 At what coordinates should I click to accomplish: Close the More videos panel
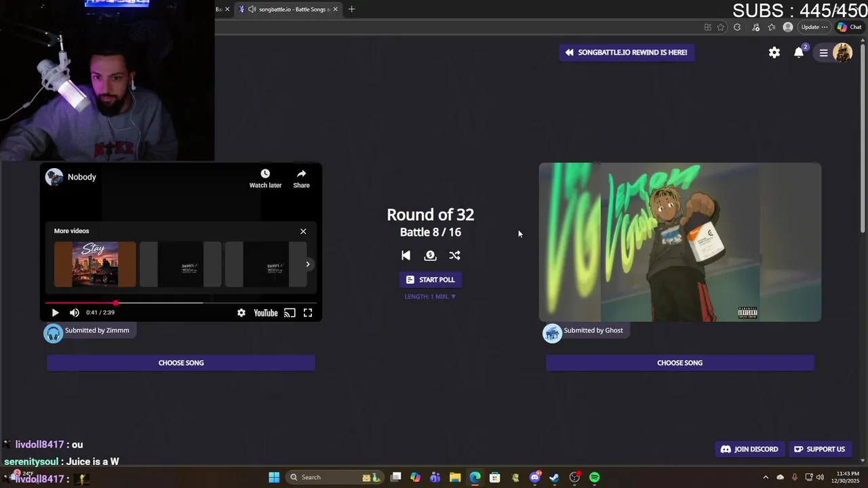[x=303, y=231]
